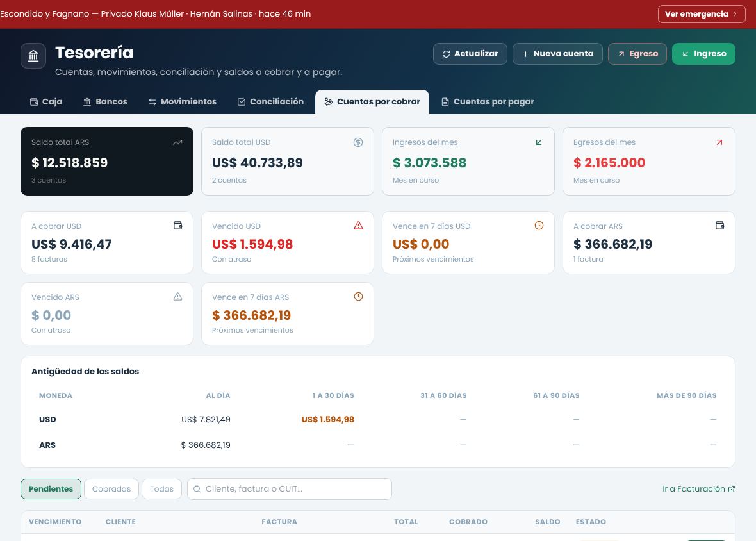The height and width of the screenshot is (541, 756).
Task: Click the Tesorería bank building icon
Action: [33, 56]
